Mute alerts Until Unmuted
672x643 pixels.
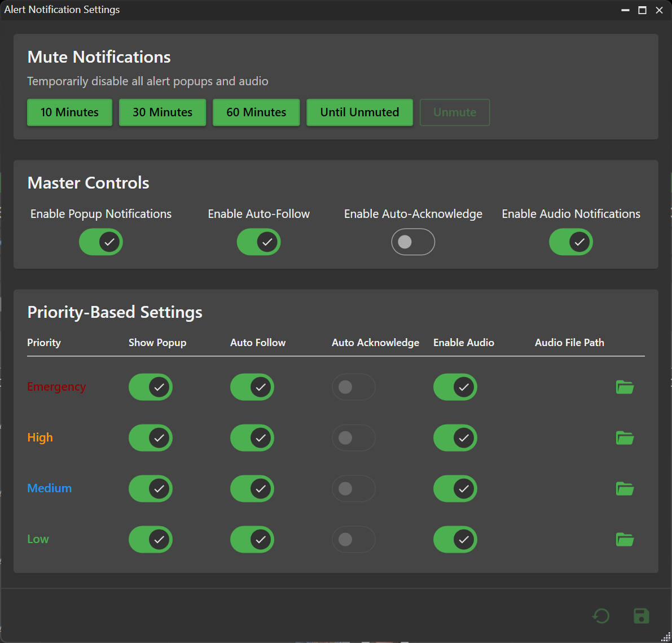[359, 112]
